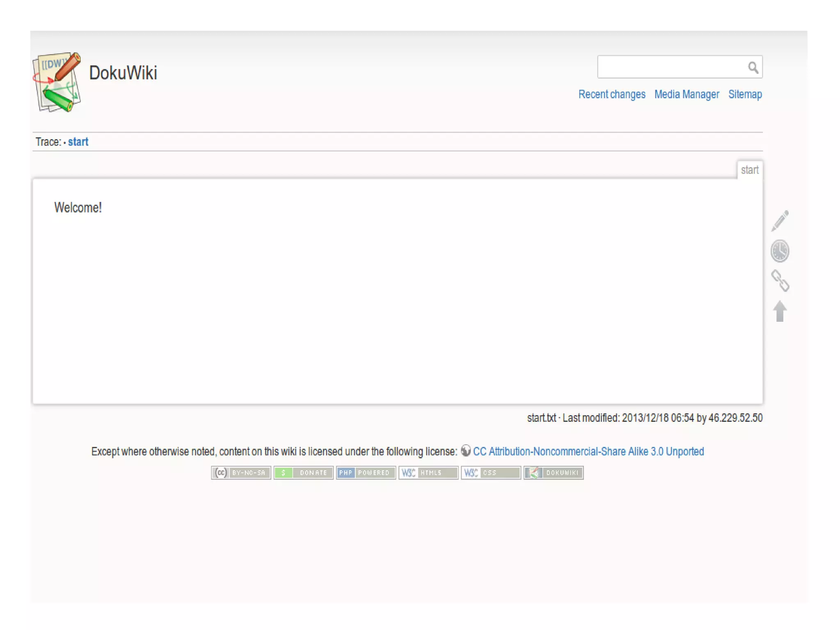Viewport: 840px width, 630px height.
Task: Open CC Attribution-Noncommercial-Share Alike license link
Action: pos(588,451)
